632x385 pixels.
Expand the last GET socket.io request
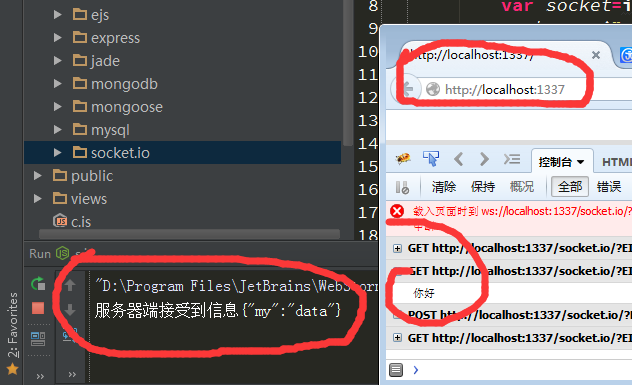pyautogui.click(x=397, y=338)
